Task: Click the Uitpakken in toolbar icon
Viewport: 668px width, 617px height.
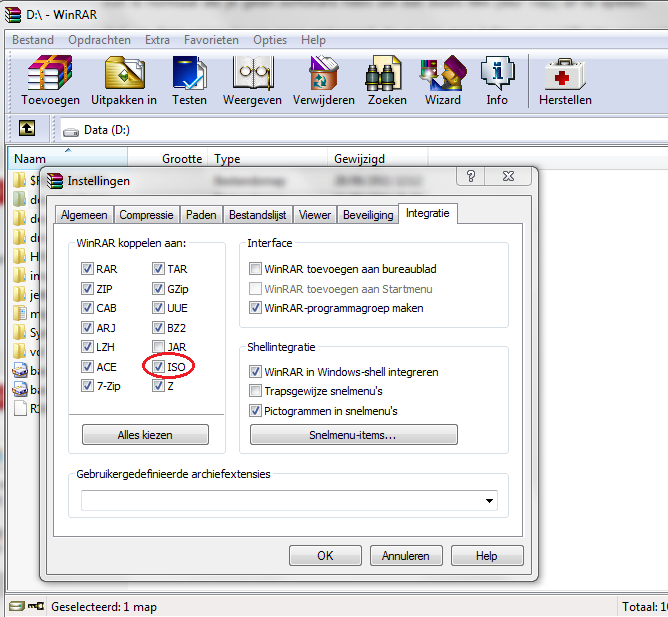Action: pyautogui.click(x=124, y=73)
